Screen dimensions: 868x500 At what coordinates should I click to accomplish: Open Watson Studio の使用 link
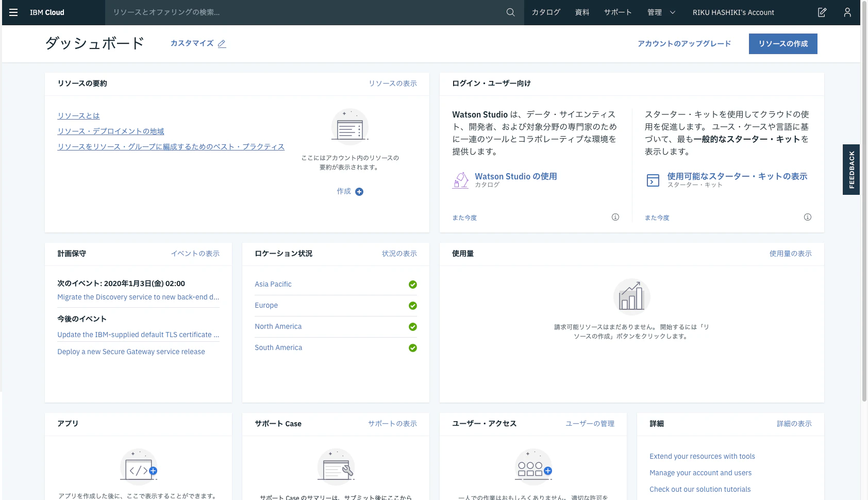[516, 176]
